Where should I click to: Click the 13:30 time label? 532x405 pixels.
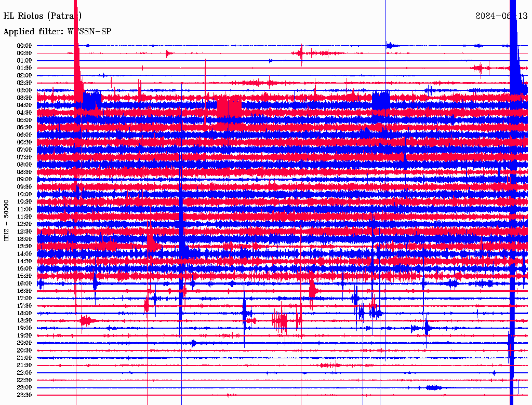coord(24,246)
